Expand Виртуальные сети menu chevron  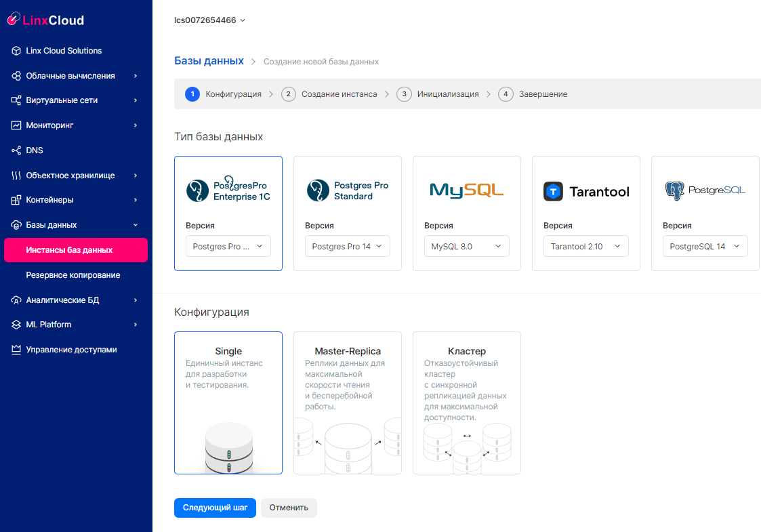pyautogui.click(x=136, y=100)
